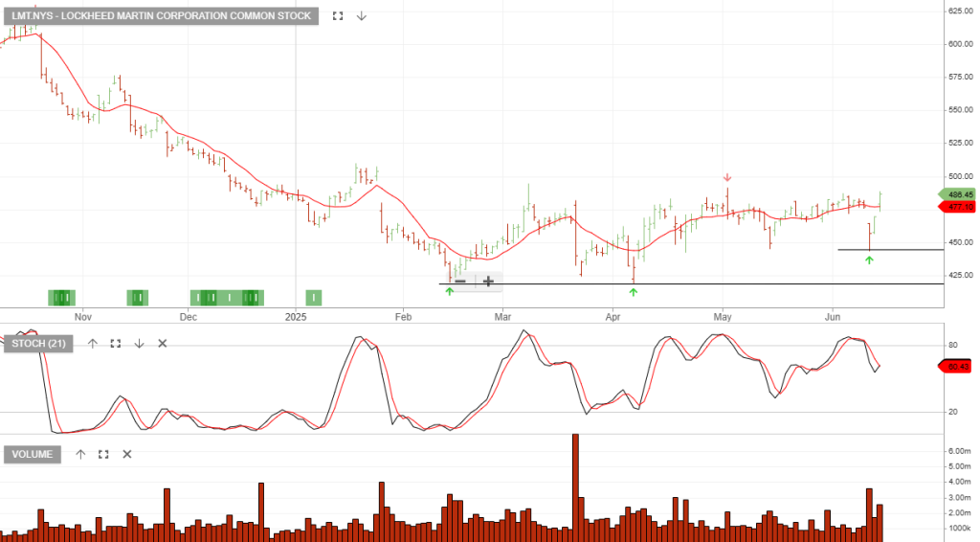Screen dimensions: 980x542
Task: Open the LMT.NYS Lockheed Martin title label
Action: [161, 16]
